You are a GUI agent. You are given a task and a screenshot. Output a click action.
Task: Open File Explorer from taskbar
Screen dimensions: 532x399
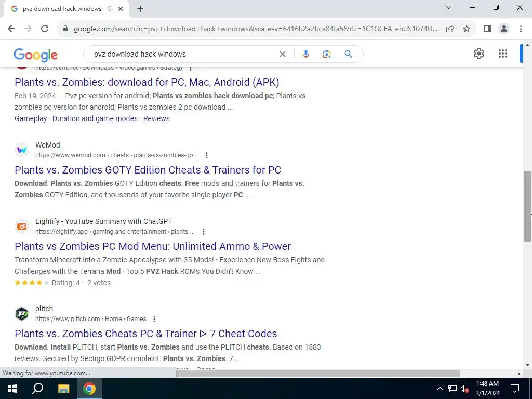pos(63,389)
